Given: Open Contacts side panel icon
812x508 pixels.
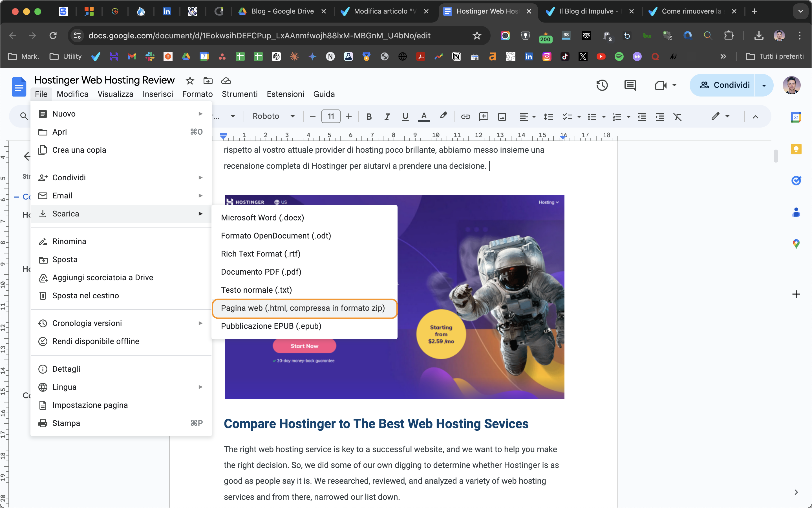Looking at the screenshot, I should pos(796,212).
